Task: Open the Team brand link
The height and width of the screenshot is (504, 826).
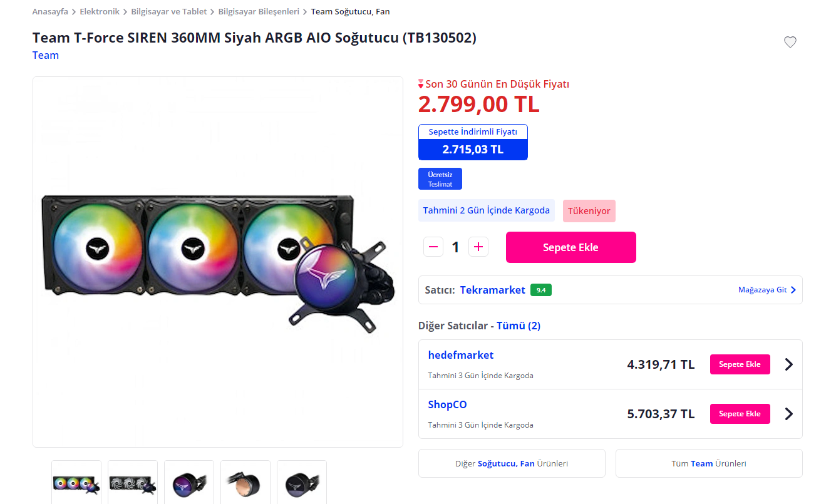Action: 46,55
